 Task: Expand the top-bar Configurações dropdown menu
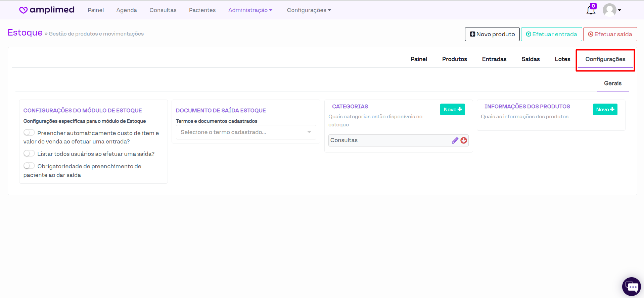(x=309, y=10)
